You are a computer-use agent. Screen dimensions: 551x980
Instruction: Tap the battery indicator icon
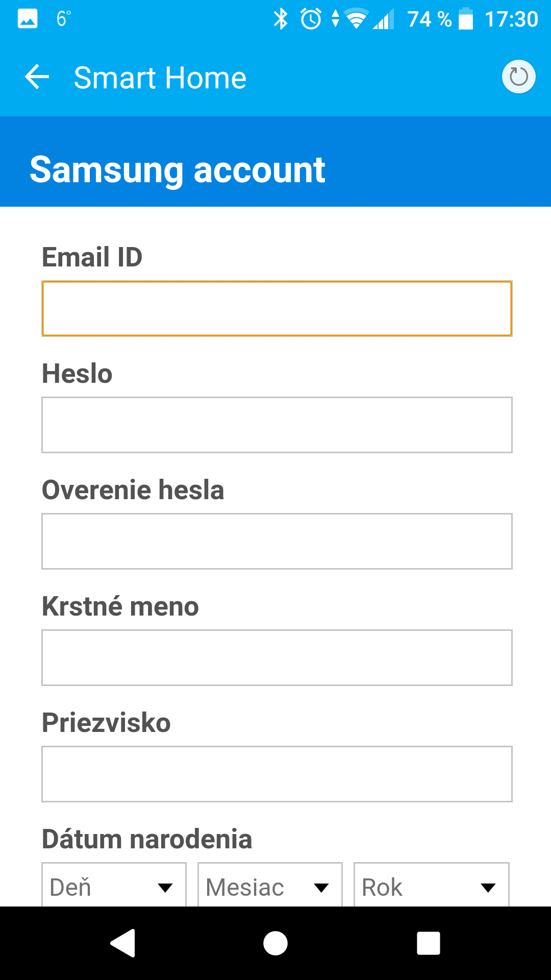[465, 19]
